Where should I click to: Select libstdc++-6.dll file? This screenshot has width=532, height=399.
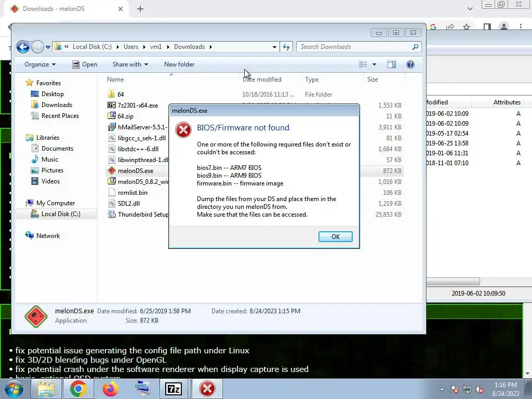tap(138, 149)
